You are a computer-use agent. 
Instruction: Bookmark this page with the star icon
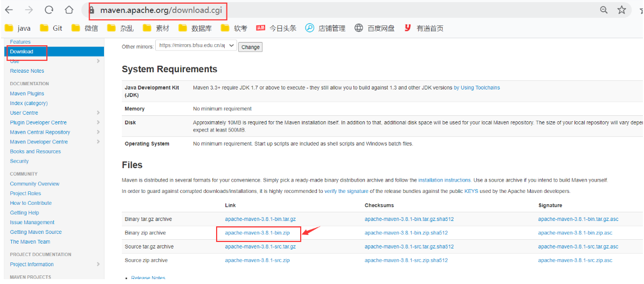coord(622,10)
